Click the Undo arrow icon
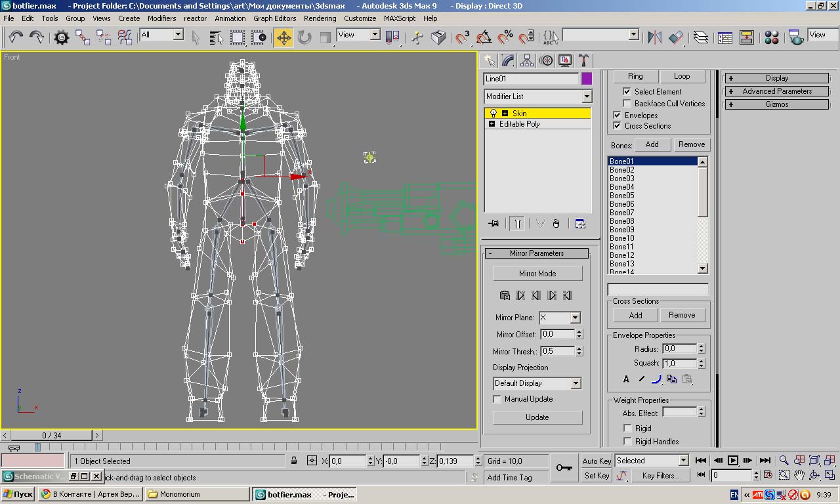The height and width of the screenshot is (504, 840). click(x=16, y=37)
